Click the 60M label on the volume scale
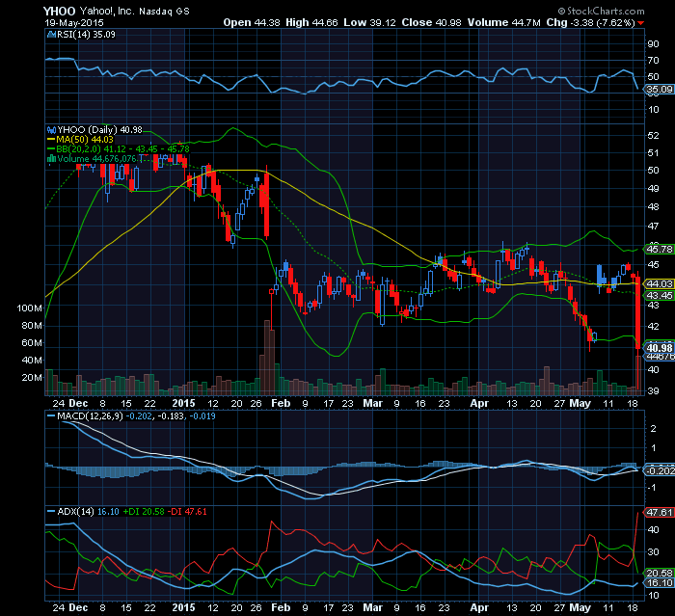This screenshot has height=616, width=675. pos(32,343)
